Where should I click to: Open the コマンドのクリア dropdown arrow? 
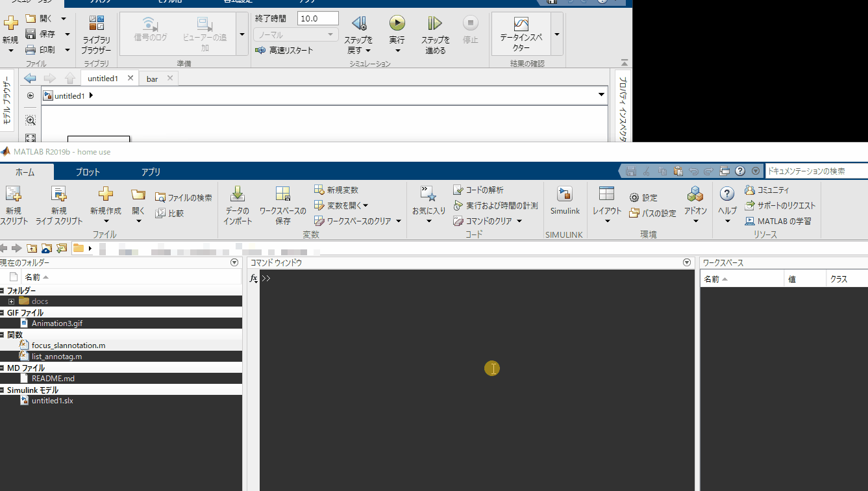point(519,221)
